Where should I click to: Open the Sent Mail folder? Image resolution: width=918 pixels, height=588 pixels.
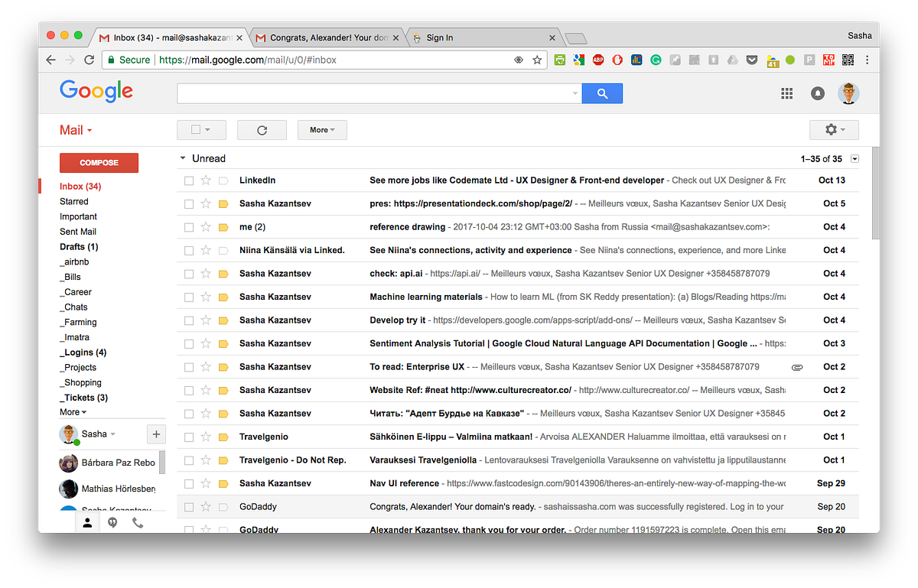coord(78,232)
